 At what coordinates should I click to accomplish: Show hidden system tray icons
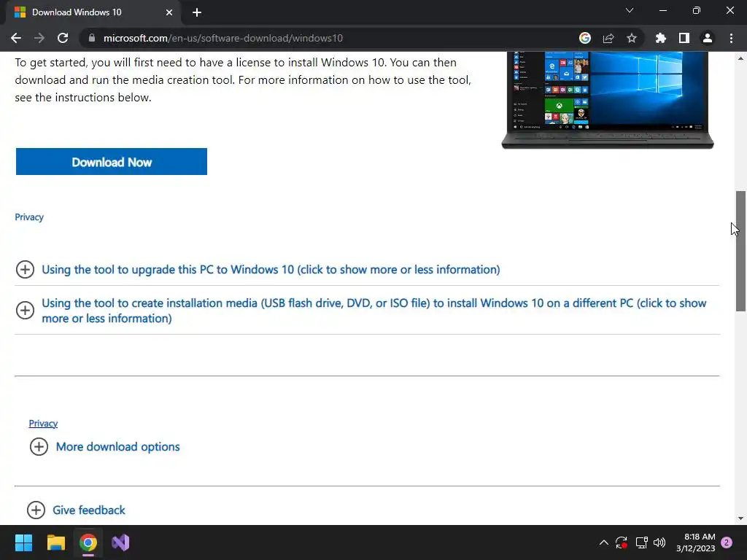point(603,542)
